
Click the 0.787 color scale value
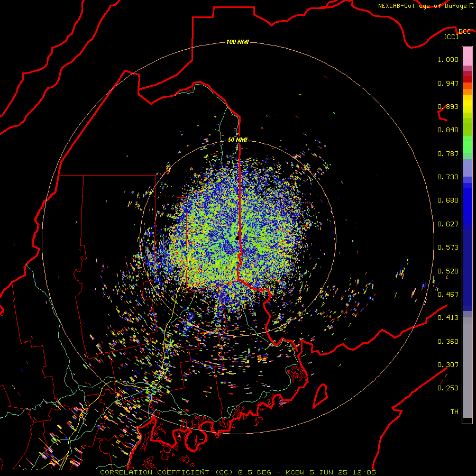pyautogui.click(x=448, y=153)
